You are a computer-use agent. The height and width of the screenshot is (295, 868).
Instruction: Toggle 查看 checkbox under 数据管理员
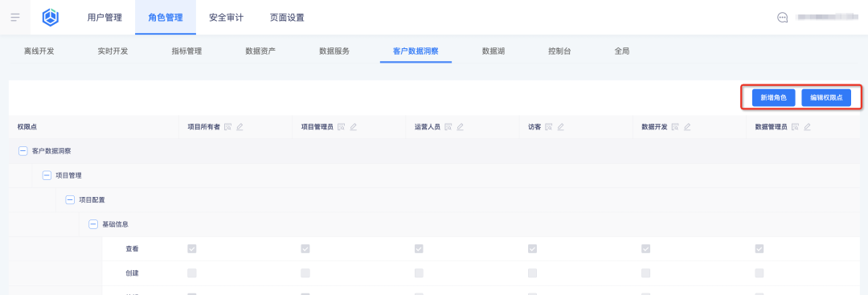coord(759,249)
